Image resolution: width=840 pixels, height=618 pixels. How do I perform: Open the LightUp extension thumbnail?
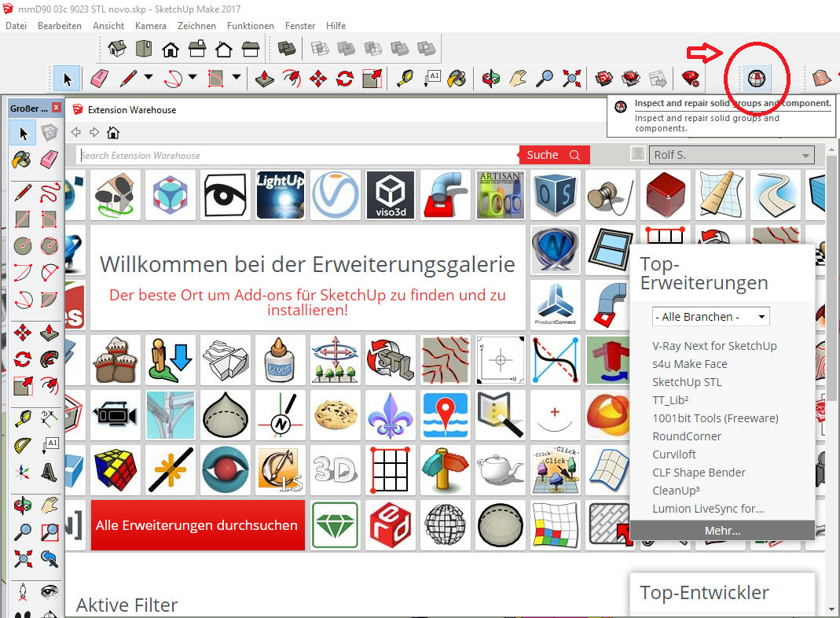(x=281, y=194)
